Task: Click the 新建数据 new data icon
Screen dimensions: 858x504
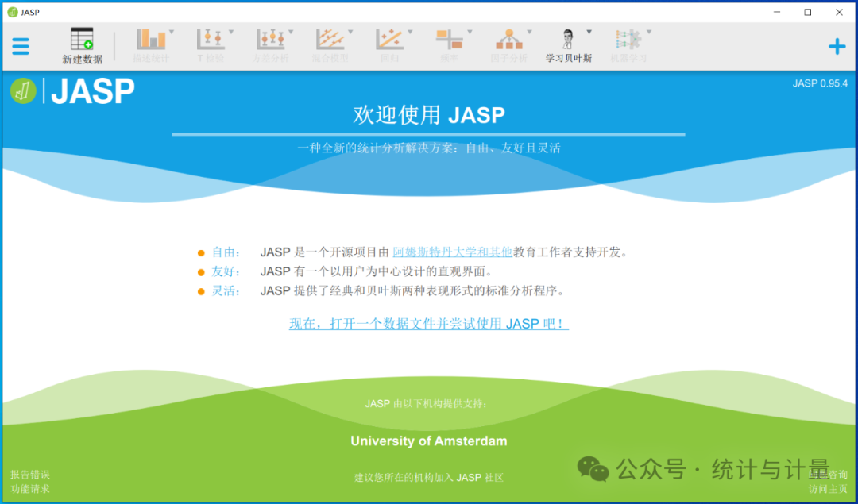Action: tap(82, 46)
